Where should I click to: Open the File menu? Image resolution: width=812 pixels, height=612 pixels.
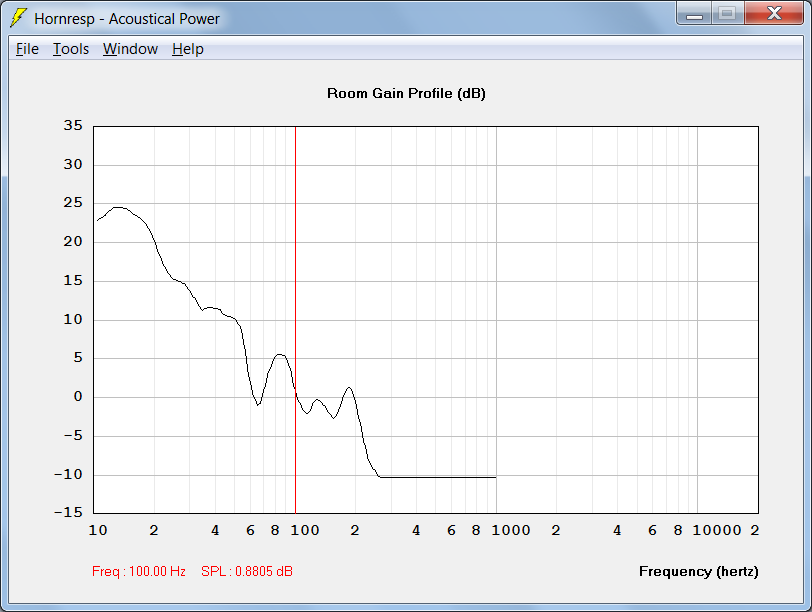[27, 49]
